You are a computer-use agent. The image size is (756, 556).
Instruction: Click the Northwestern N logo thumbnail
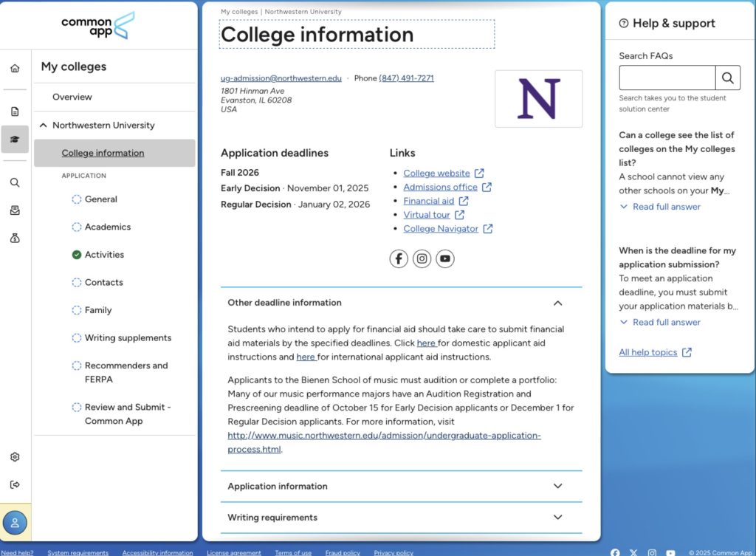click(538, 99)
